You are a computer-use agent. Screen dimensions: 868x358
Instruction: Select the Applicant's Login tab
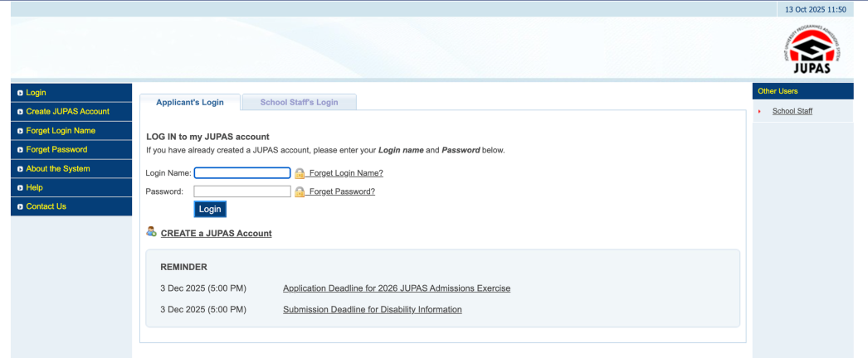pyautogui.click(x=189, y=102)
